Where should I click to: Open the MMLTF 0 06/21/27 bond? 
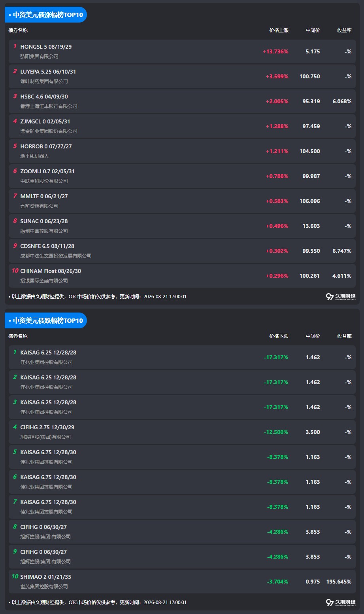pyautogui.click(x=44, y=196)
